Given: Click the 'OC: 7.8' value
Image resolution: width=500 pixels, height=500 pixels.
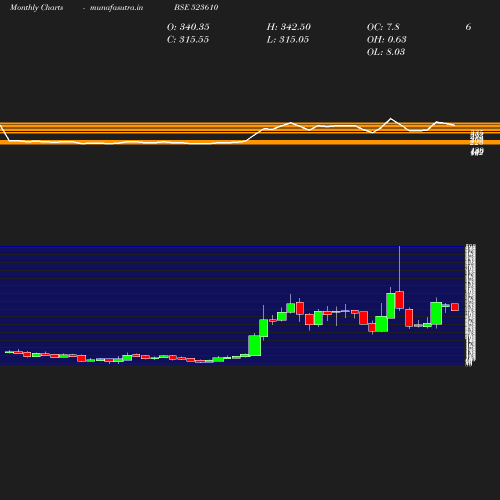Looking at the screenshot, I should 383,27.
